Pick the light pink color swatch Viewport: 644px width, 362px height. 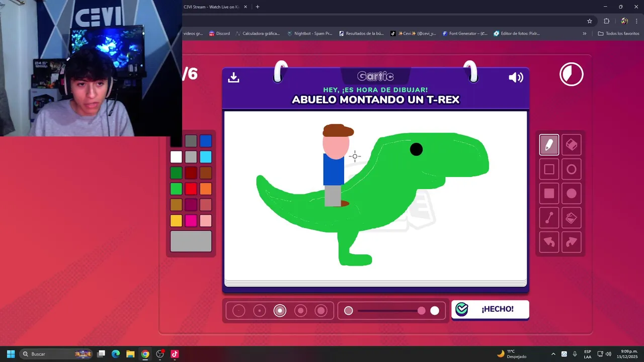[x=206, y=221]
